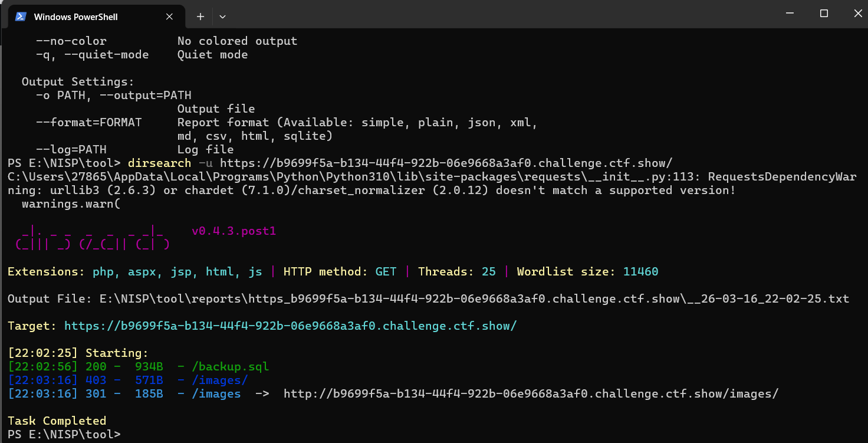
Task: Open a new terminal tab with plus
Action: pos(200,17)
